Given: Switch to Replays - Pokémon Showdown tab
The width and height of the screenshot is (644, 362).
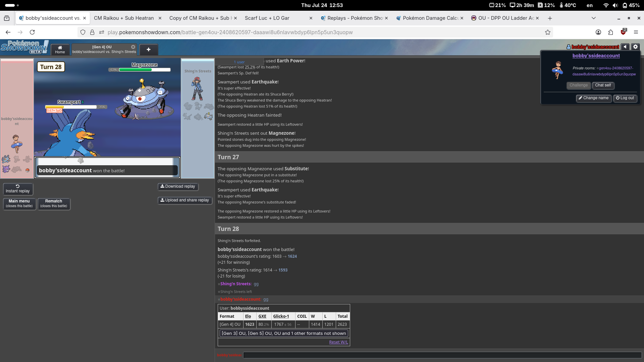Looking at the screenshot, I should [355, 18].
